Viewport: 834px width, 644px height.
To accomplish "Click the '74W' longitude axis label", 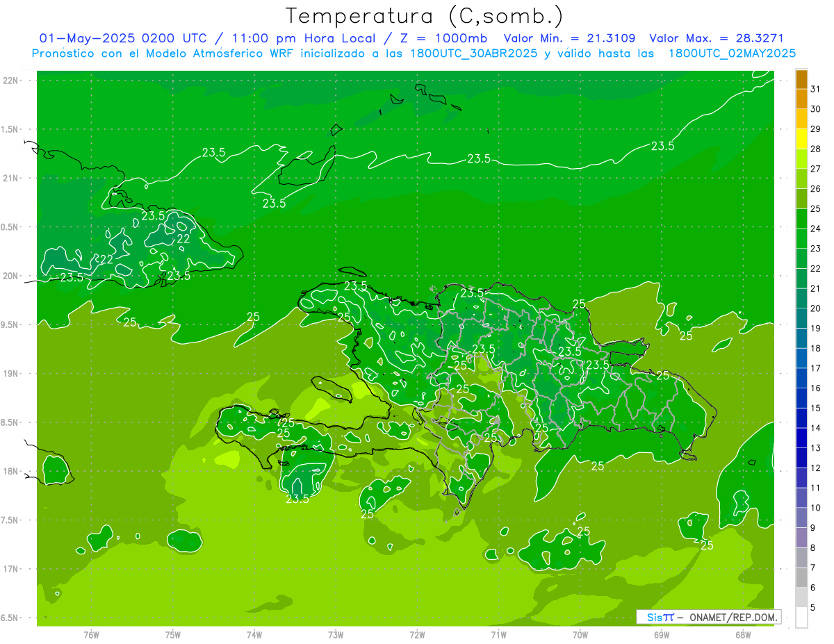I will point(254,634).
